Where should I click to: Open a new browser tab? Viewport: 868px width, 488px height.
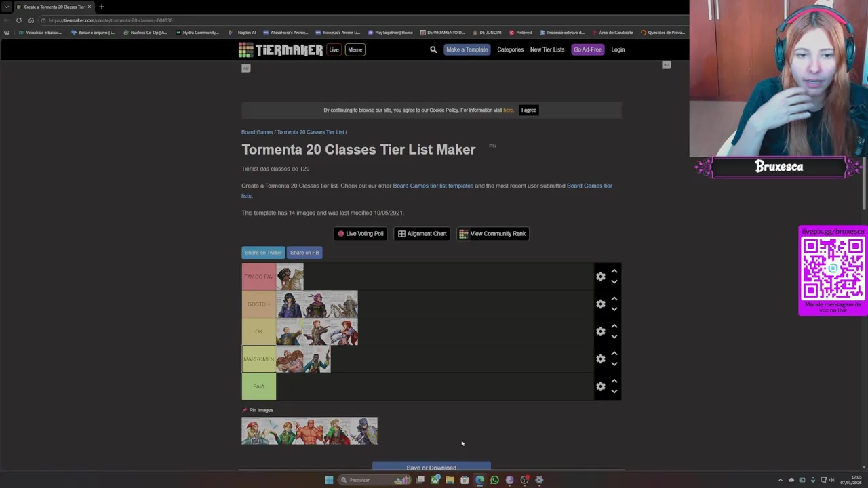[x=102, y=7]
